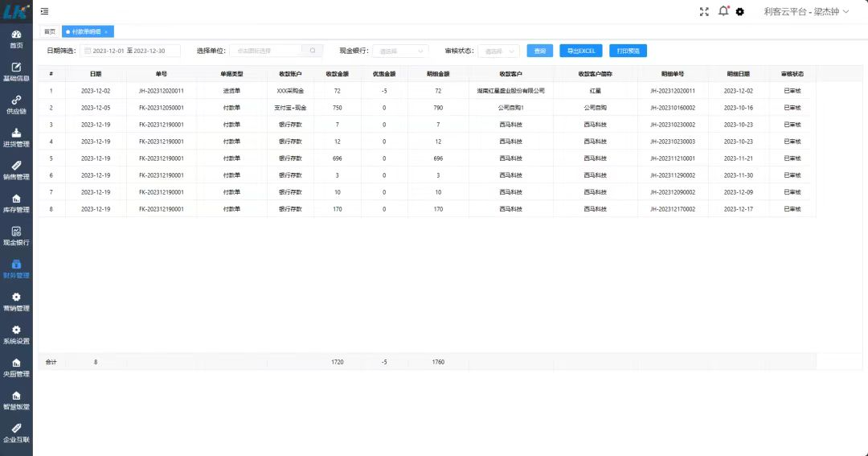868x456 pixels.
Task: Collapse the sidebar with the menu fold icon
Action: (x=45, y=11)
